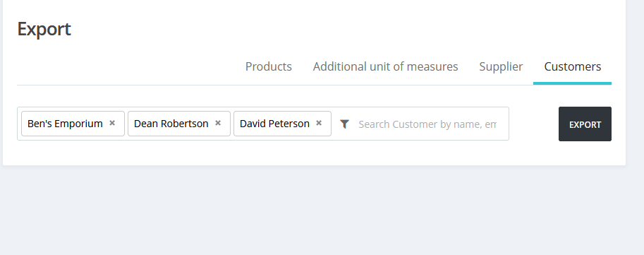The height and width of the screenshot is (255, 644).
Task: Click the funnel filter icon
Action: 345,124
